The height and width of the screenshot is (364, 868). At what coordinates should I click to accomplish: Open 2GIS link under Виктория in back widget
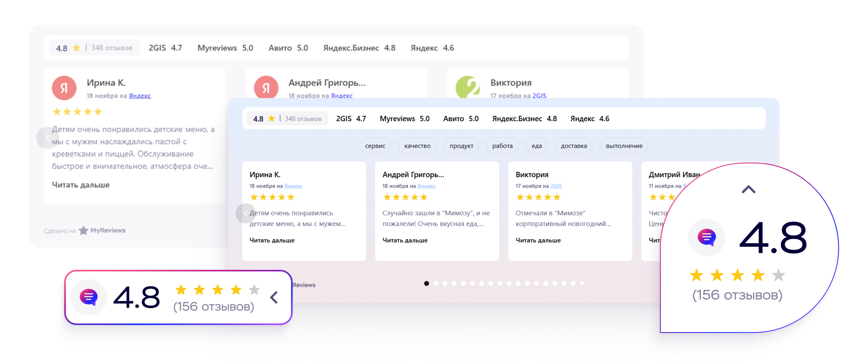point(539,96)
